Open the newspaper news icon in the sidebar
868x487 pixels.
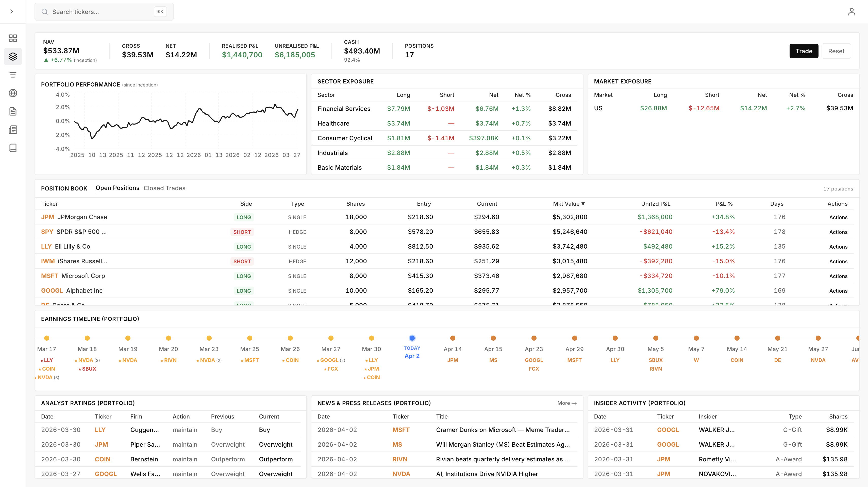pos(13,129)
